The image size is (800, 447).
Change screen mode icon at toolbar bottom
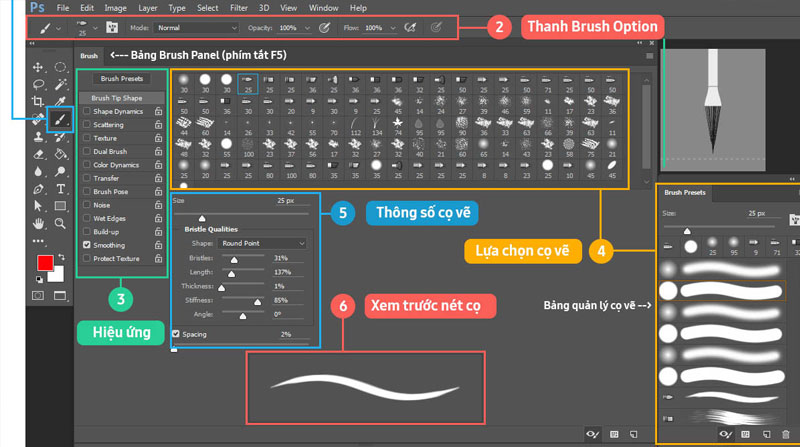(x=60, y=295)
